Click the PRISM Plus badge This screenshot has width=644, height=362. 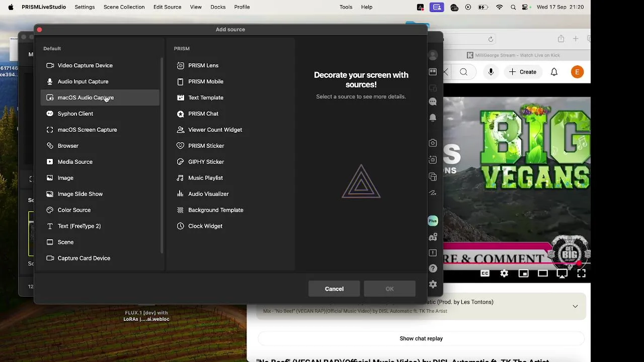click(x=433, y=221)
